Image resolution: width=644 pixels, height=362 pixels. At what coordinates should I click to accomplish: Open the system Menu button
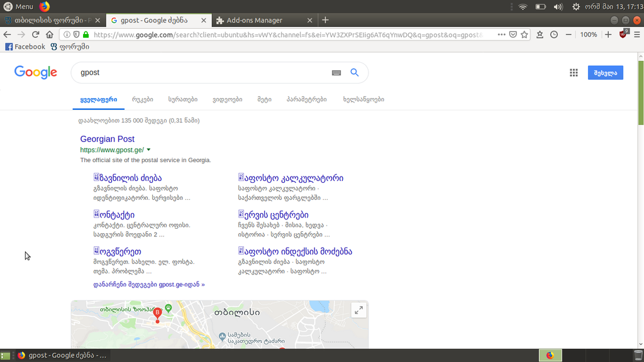coord(18,6)
